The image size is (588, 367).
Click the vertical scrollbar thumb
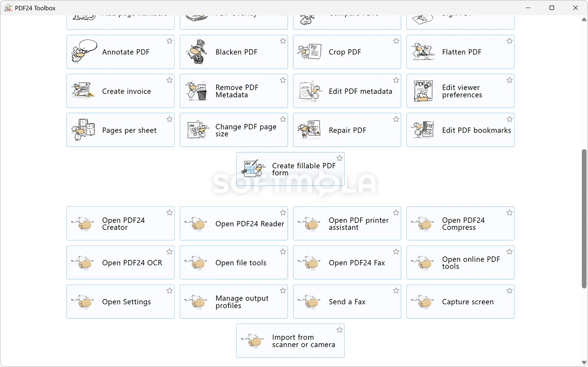(x=584, y=219)
